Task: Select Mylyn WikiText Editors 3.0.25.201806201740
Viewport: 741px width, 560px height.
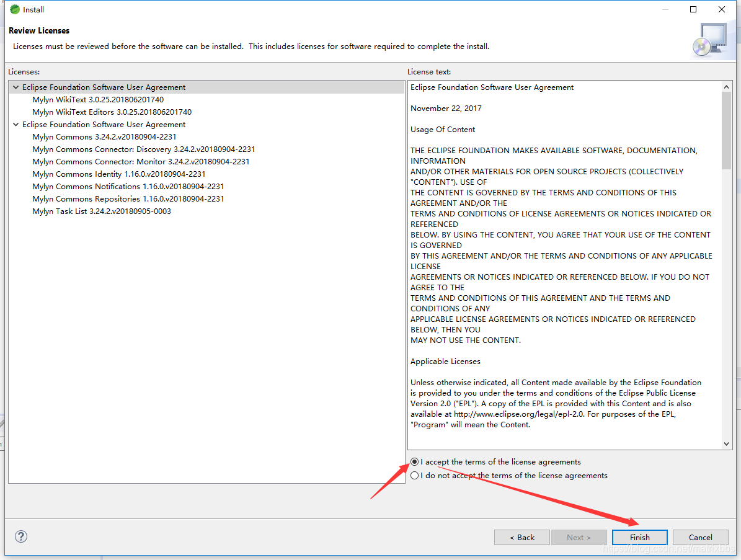Action: tap(112, 112)
